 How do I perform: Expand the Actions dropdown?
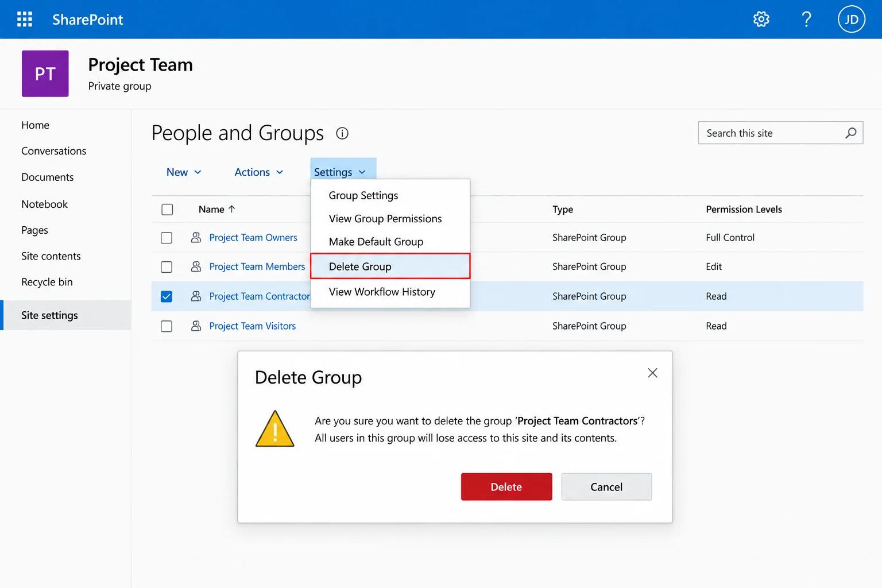click(x=259, y=172)
